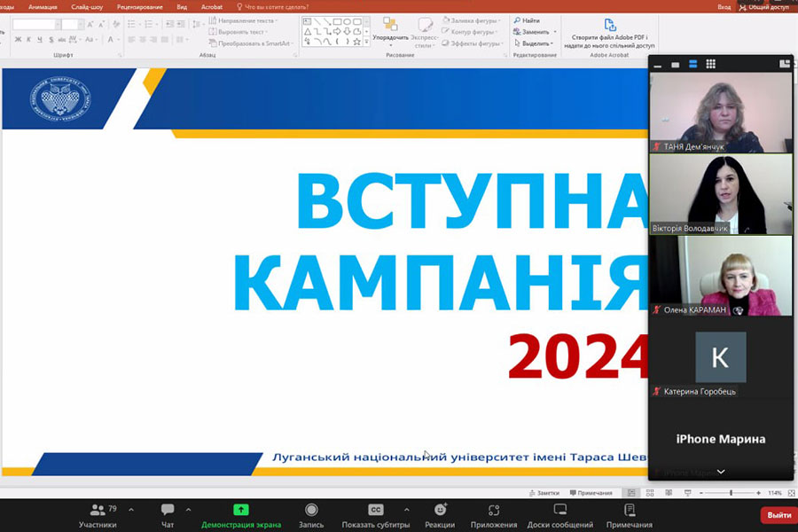798x532 pixels.
Task: Open the Заменить dropdown arrow
Action: [555, 32]
